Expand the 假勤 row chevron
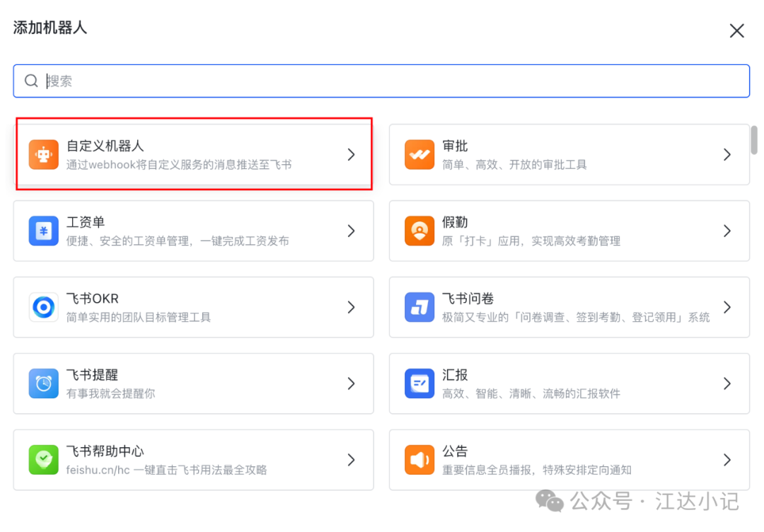This screenshot has height=532, width=764. [x=727, y=231]
